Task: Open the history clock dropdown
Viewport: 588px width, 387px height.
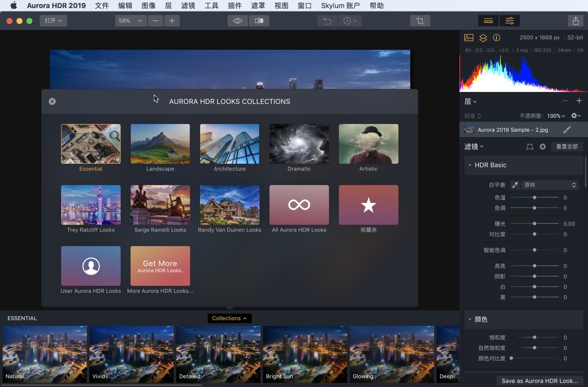Action: pos(350,21)
